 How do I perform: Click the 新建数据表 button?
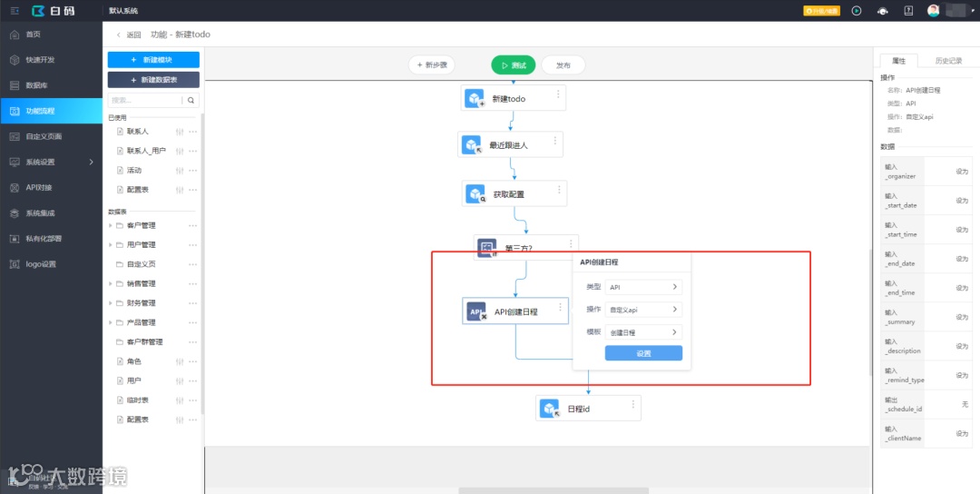coord(153,80)
